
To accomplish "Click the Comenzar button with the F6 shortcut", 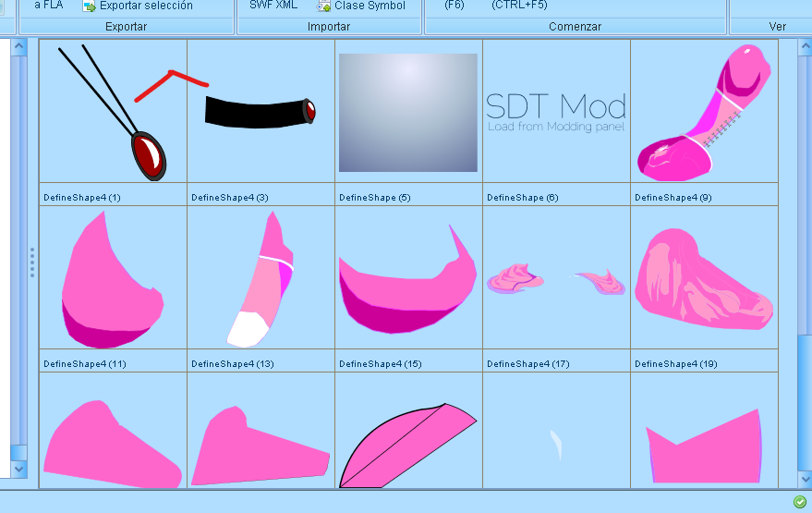I will point(454,5).
